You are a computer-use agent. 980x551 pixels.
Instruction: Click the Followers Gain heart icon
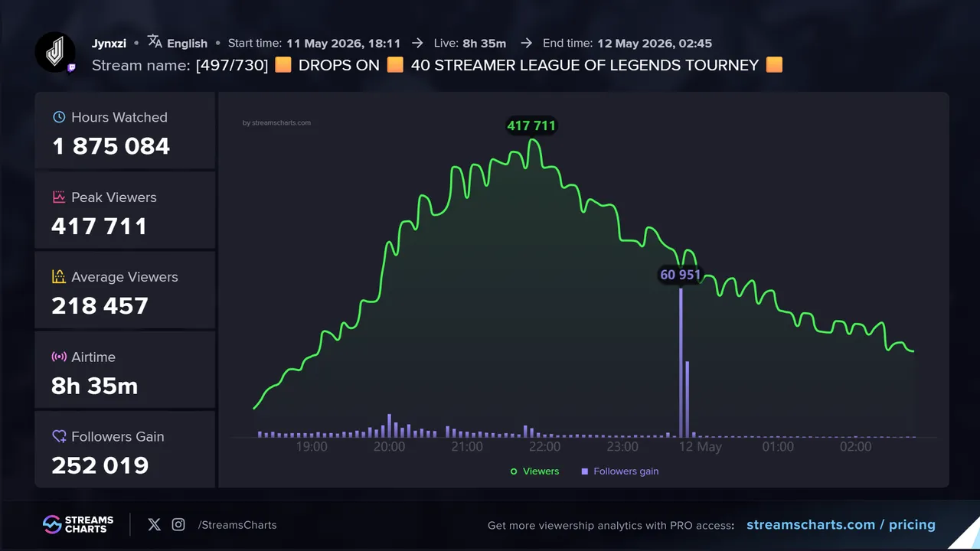(x=59, y=436)
